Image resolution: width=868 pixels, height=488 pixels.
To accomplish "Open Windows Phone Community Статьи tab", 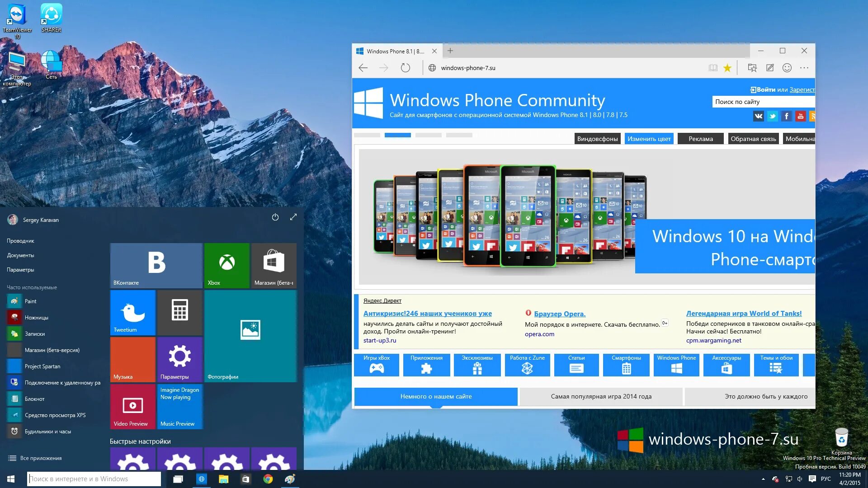I will (x=576, y=364).
